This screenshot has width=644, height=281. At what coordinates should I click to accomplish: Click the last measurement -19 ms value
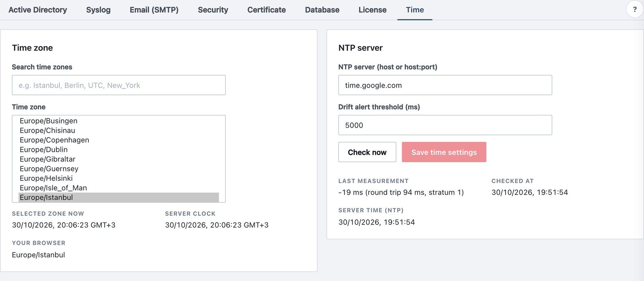tap(401, 193)
